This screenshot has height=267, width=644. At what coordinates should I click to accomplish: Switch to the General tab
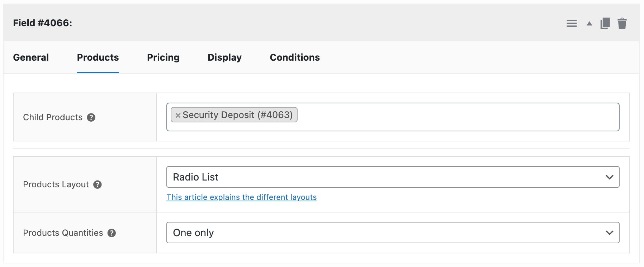(x=30, y=57)
